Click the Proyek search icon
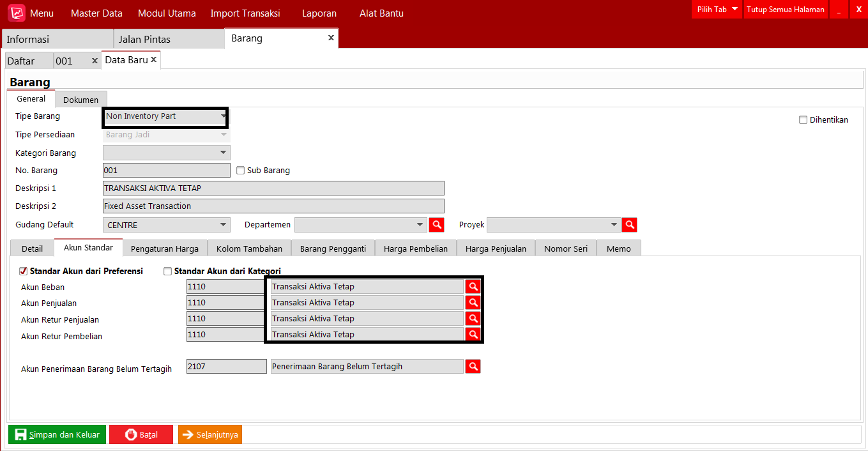This screenshot has width=868, height=451. tap(629, 225)
